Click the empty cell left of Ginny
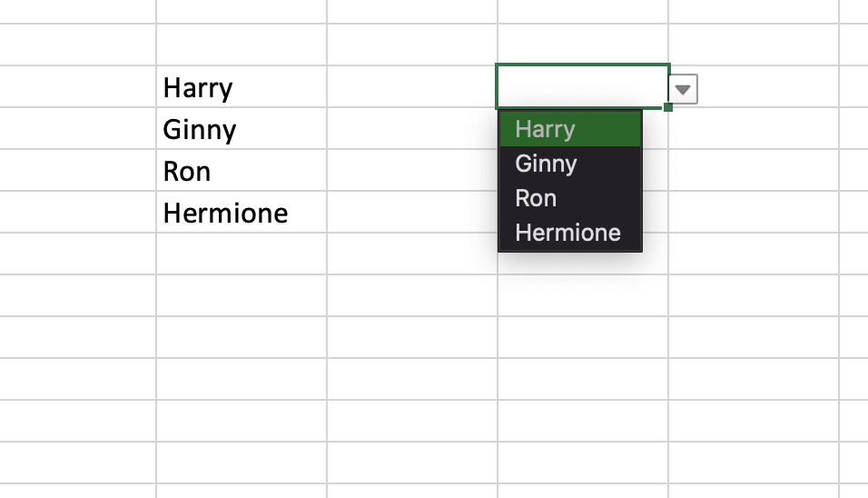This screenshot has width=868, height=498. pos(77,128)
